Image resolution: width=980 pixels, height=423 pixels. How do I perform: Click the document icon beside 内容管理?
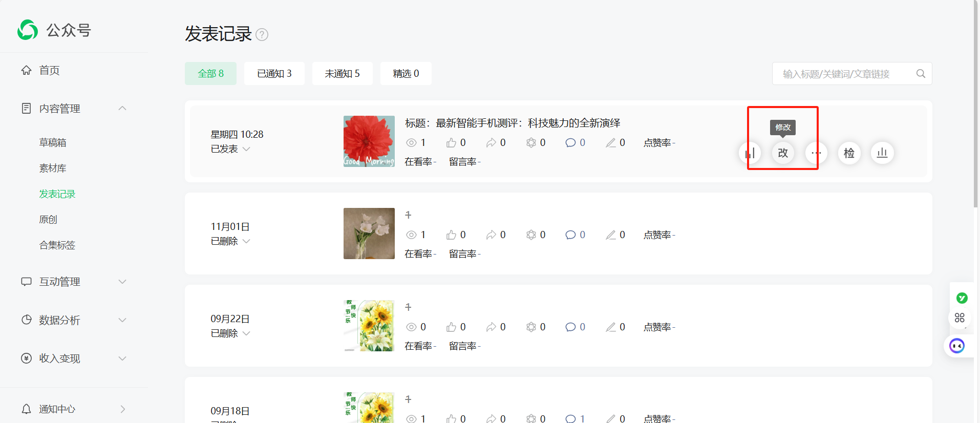[26, 109]
